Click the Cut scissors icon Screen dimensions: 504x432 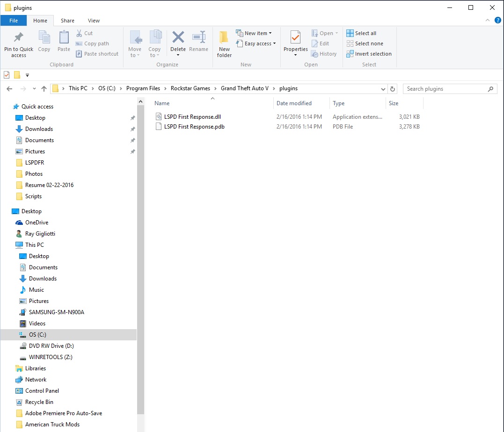[x=79, y=33]
